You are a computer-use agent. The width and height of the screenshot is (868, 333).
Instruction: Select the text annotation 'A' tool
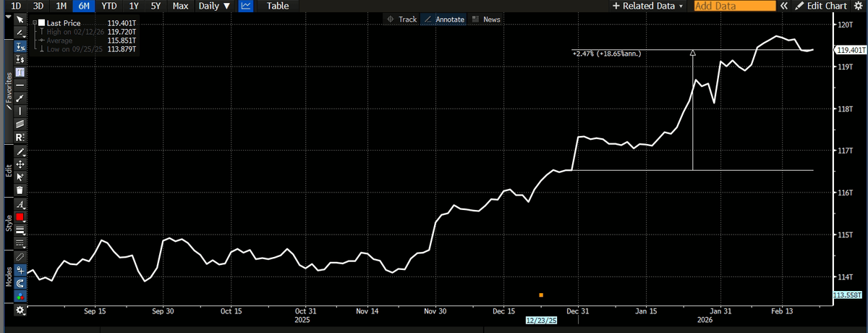click(20, 205)
